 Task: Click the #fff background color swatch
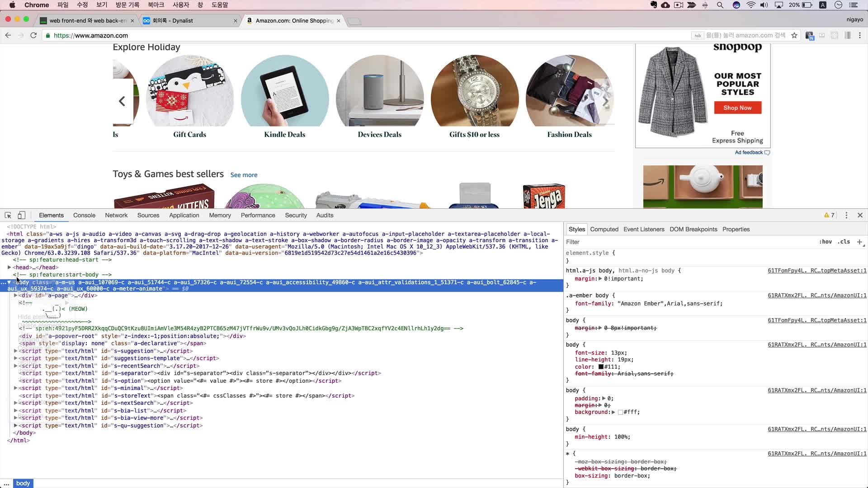pos(620,412)
